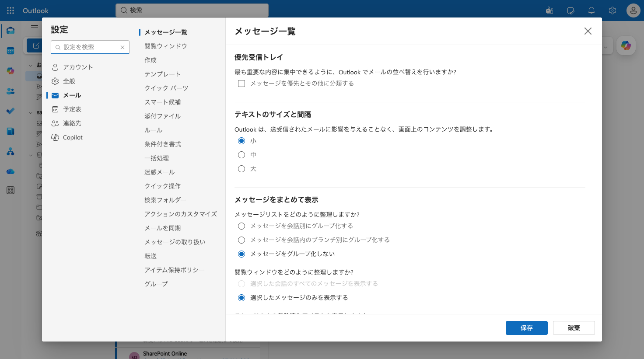Close the settings dialog
644x359 pixels.
(x=588, y=31)
